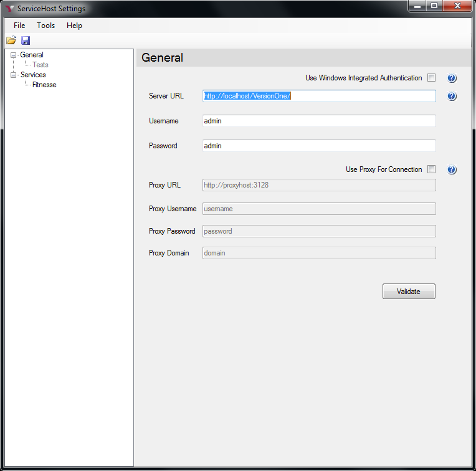Click the Validate button
Viewport: 476px width, 471px height.
pyautogui.click(x=409, y=292)
